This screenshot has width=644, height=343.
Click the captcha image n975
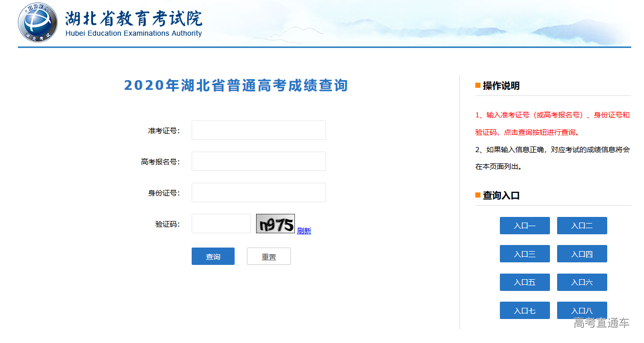[275, 224]
